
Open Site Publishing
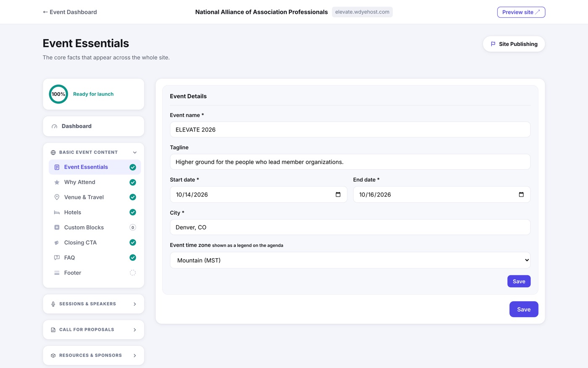514,44
